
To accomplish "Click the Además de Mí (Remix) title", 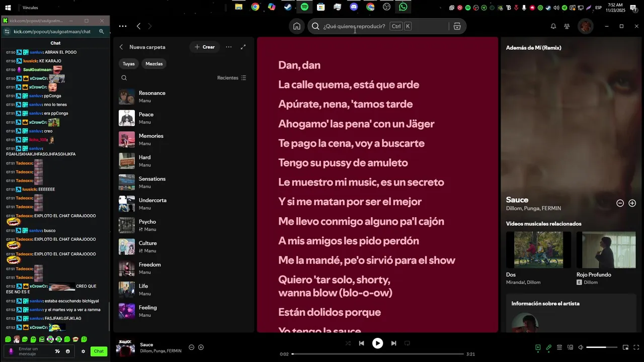I will pos(534,48).
